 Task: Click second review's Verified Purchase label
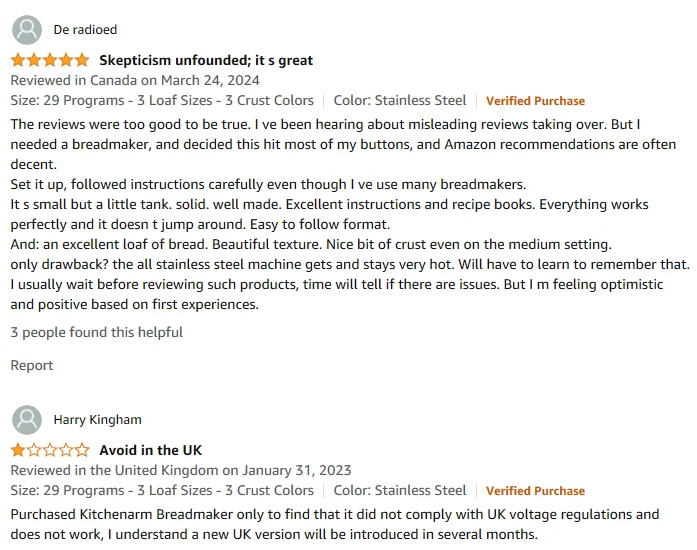[x=535, y=491]
